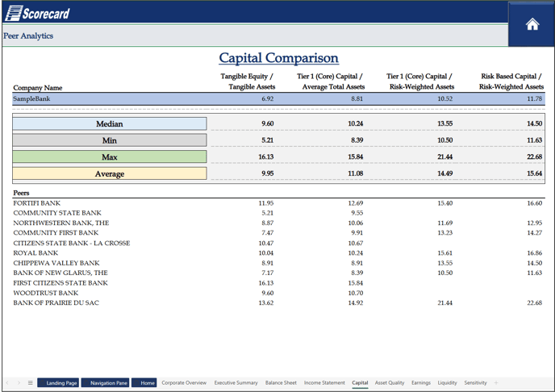Click ROYAL BANK value 15.61
This screenshot has width=555, height=392.
pyautogui.click(x=445, y=253)
